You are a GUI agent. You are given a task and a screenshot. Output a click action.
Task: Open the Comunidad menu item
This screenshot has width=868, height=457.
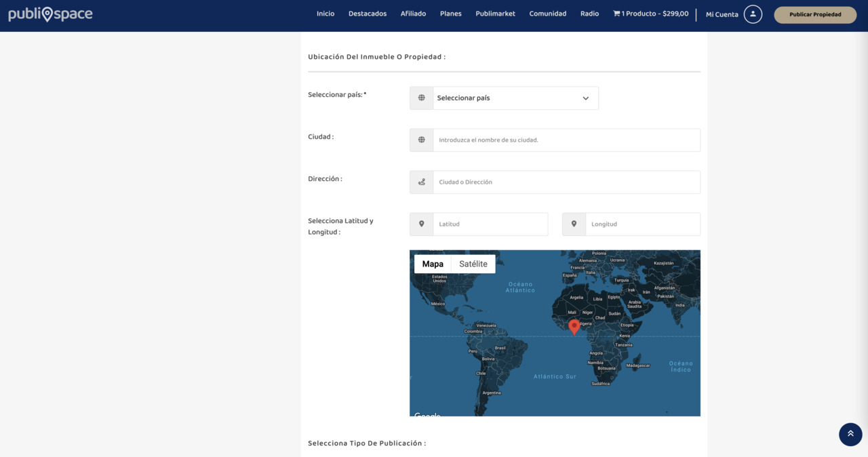click(548, 14)
